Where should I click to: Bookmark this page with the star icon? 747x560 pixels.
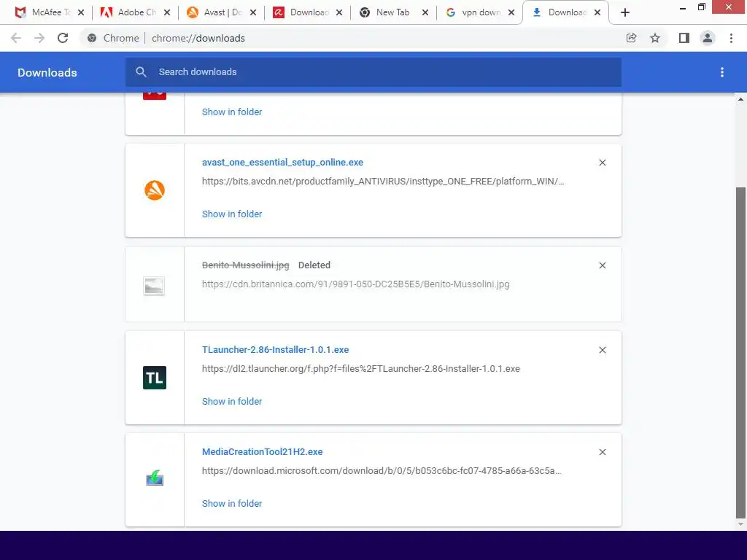pyautogui.click(x=655, y=38)
